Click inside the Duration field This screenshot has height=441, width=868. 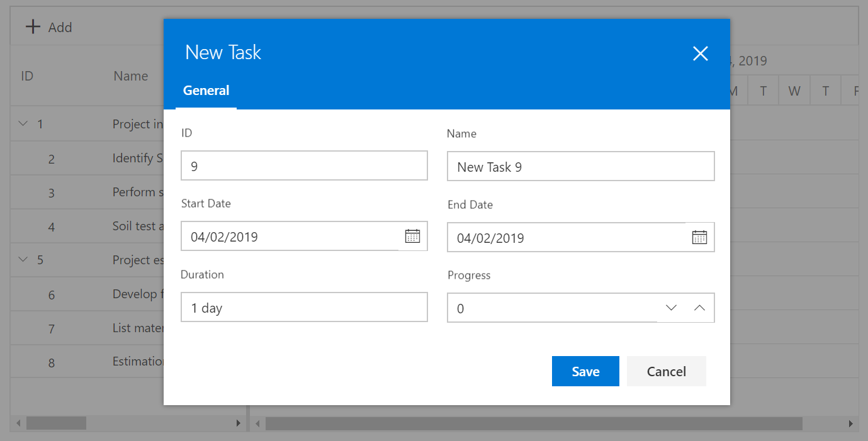(x=304, y=307)
